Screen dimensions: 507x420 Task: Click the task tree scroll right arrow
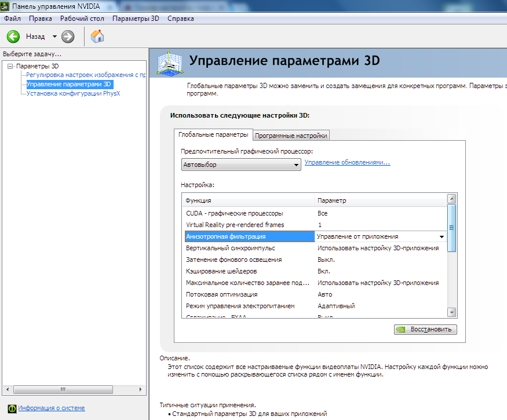click(140, 390)
